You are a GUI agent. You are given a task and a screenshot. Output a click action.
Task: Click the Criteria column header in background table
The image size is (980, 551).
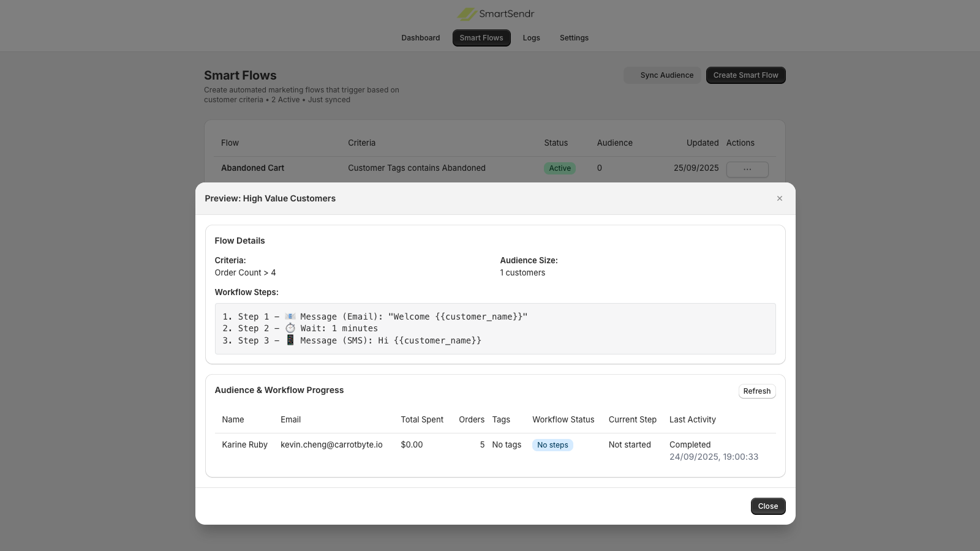361,143
